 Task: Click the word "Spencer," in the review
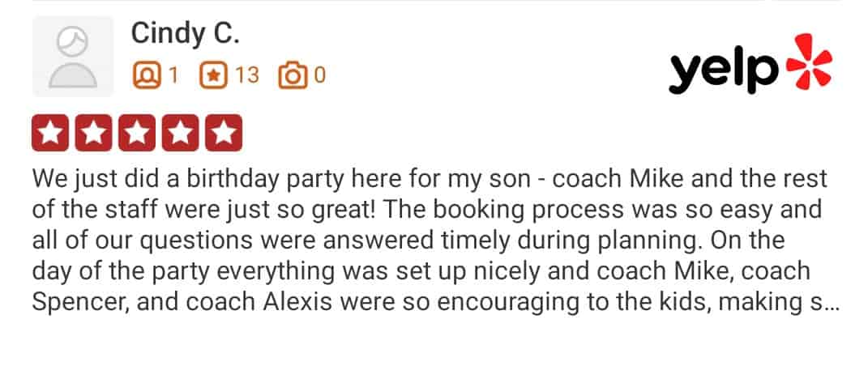pyautogui.click(x=80, y=303)
